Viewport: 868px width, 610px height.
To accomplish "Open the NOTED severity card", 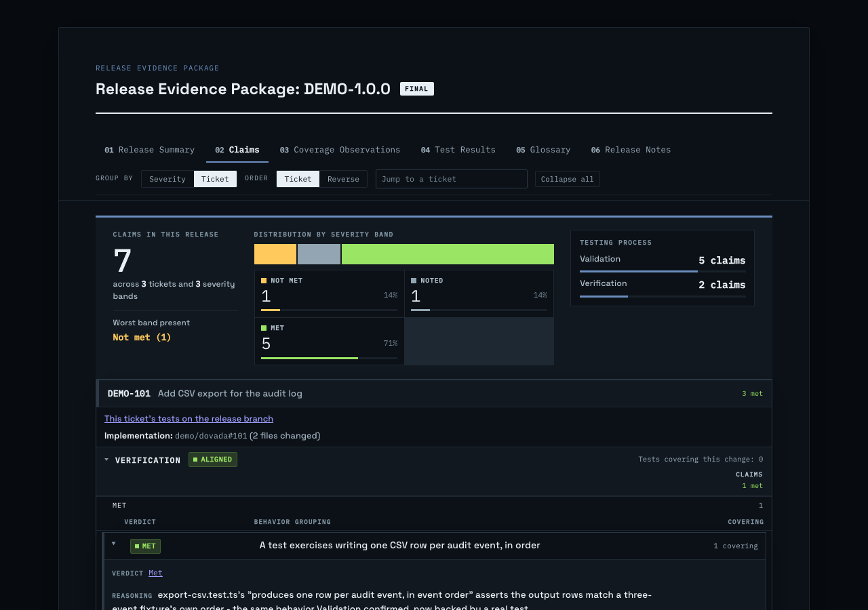I will (x=479, y=294).
